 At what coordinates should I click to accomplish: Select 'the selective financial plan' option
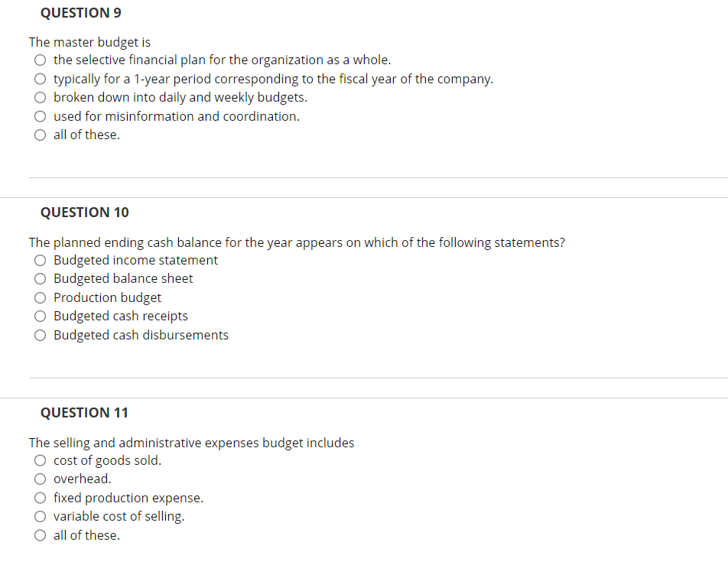click(40, 60)
